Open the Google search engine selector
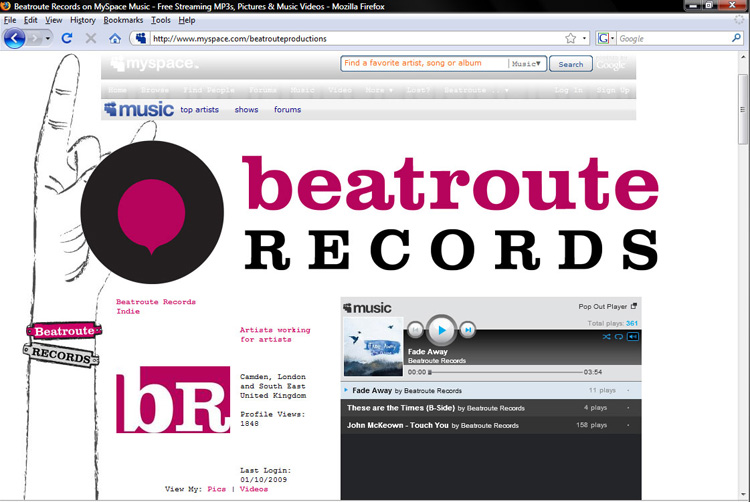750x502 pixels. pos(606,38)
